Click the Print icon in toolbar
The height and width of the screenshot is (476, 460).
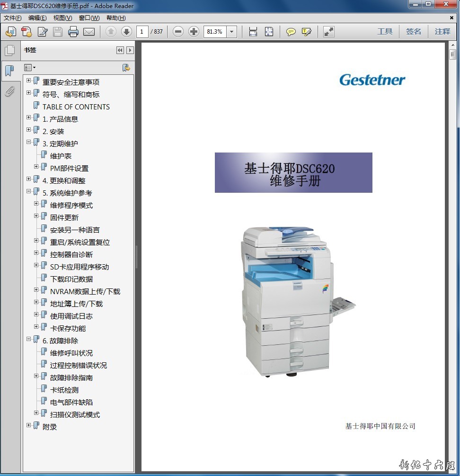pos(73,32)
